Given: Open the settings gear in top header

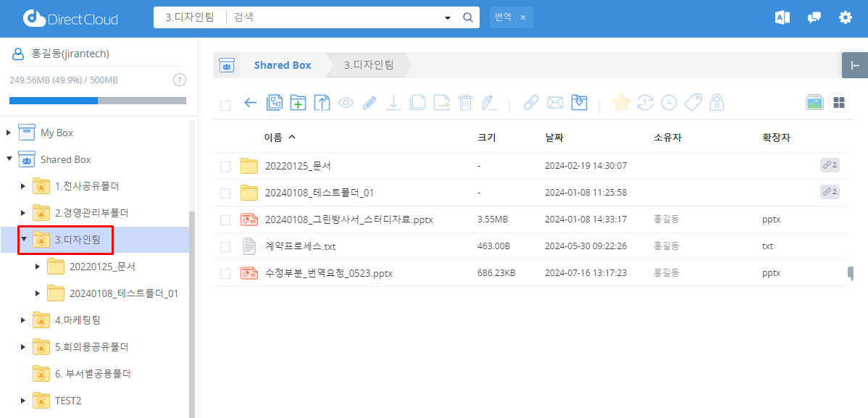Looking at the screenshot, I should (845, 18).
